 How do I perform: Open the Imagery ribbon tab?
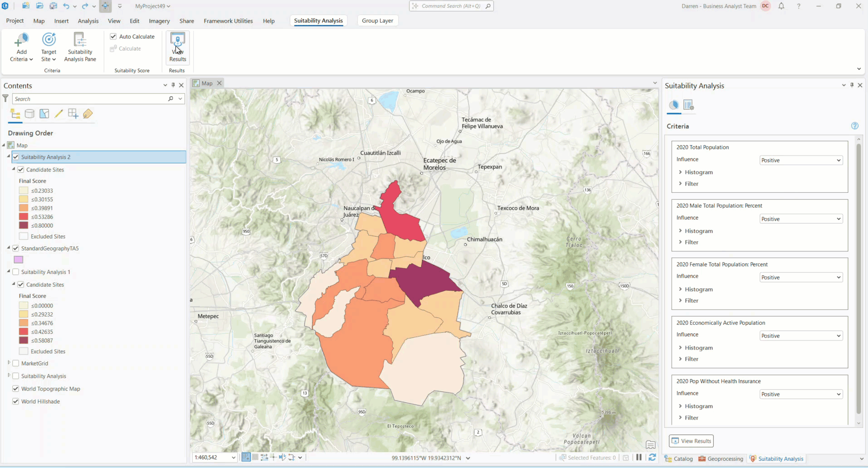point(159,21)
